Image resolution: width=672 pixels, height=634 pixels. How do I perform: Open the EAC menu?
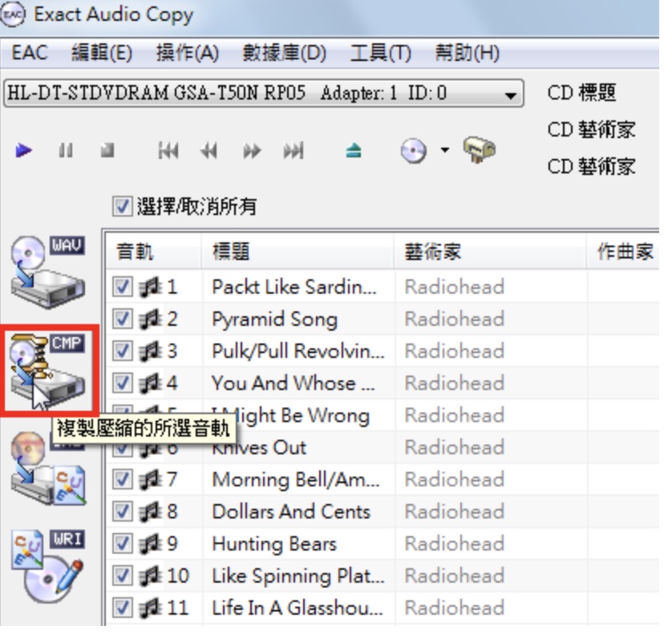point(30,53)
